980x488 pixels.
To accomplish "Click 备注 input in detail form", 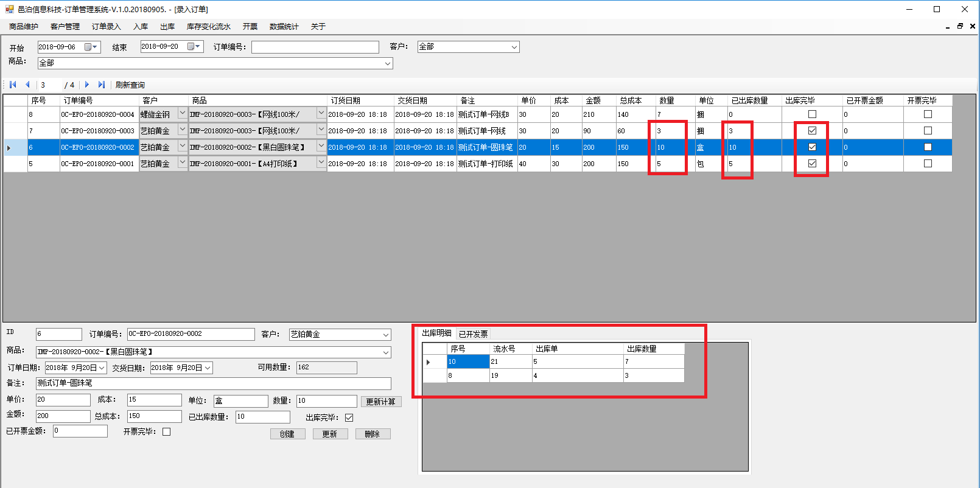I will pyautogui.click(x=214, y=383).
